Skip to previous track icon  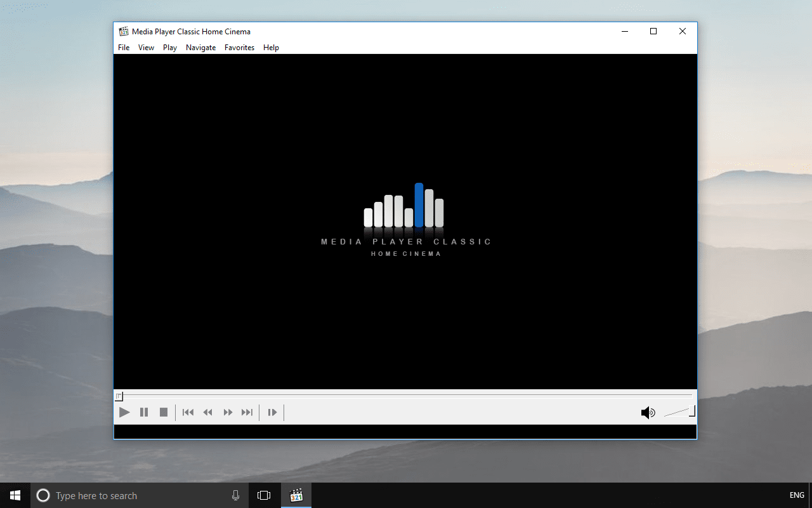pyautogui.click(x=188, y=413)
